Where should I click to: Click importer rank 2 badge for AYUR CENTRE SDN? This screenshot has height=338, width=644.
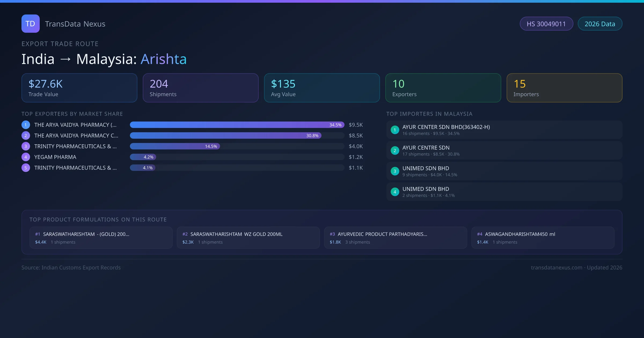click(x=395, y=150)
